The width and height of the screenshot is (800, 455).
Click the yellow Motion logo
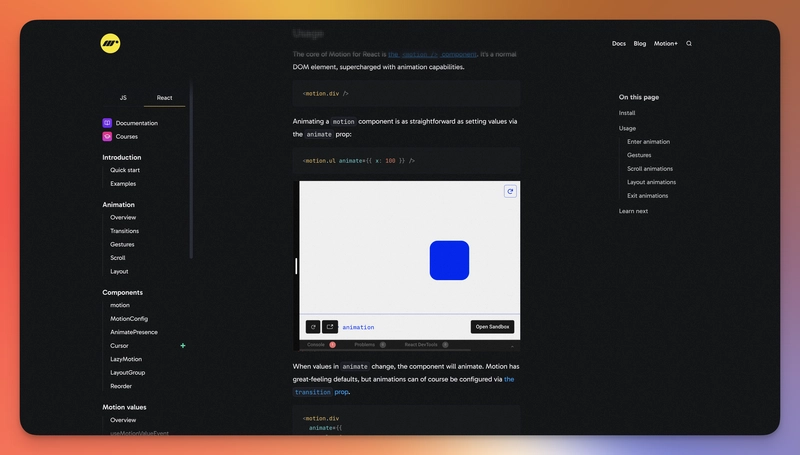(110, 43)
